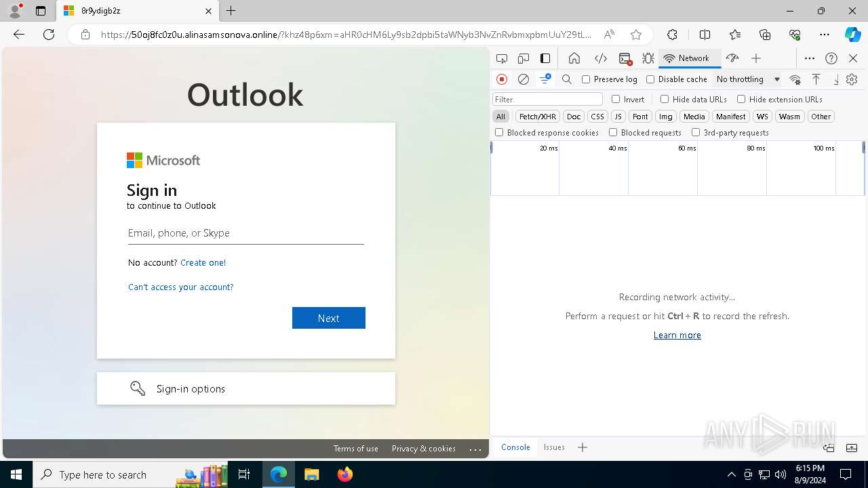Toggle the network filter bar icon
The height and width of the screenshot is (488, 868).
(545, 79)
